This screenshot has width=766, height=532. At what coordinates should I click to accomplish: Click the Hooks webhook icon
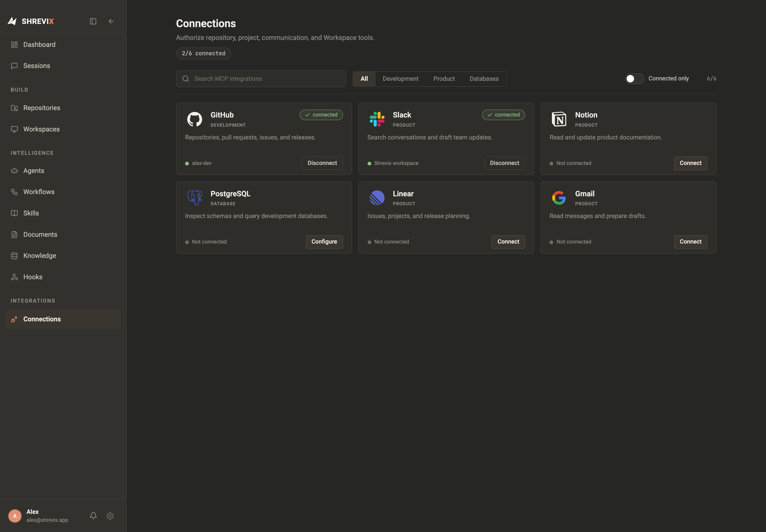coord(14,277)
